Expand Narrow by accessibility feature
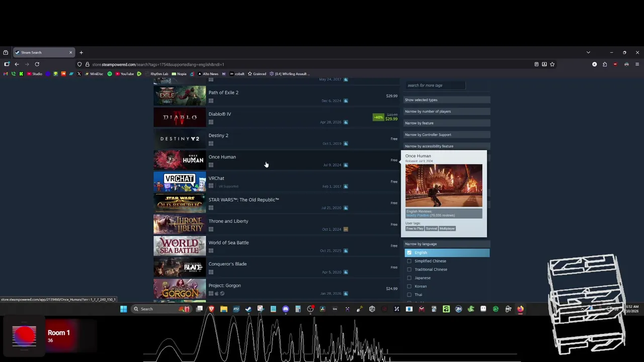Image resolution: width=644 pixels, height=362 pixels. click(447, 146)
